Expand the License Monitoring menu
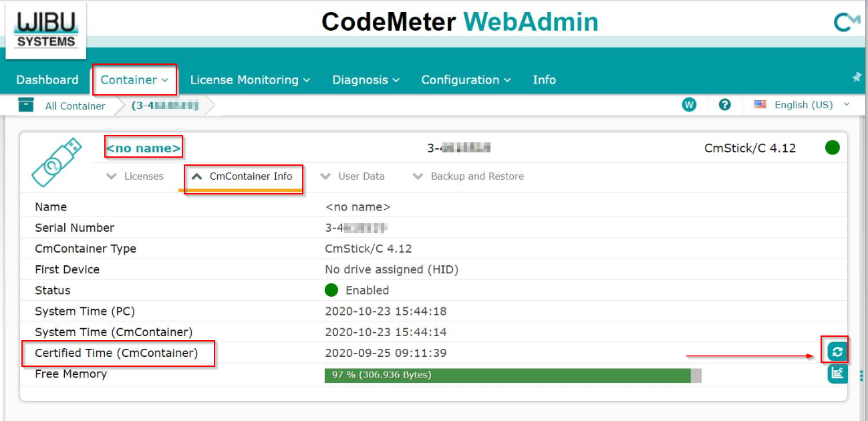 [250, 80]
